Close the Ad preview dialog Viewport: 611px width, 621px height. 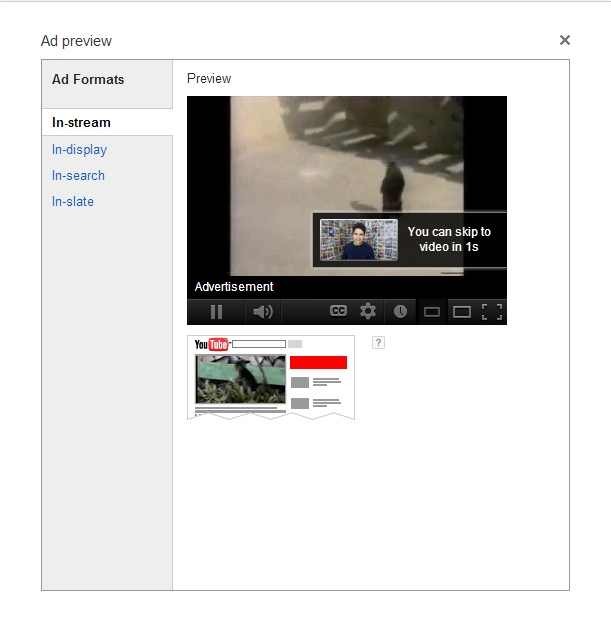point(565,40)
